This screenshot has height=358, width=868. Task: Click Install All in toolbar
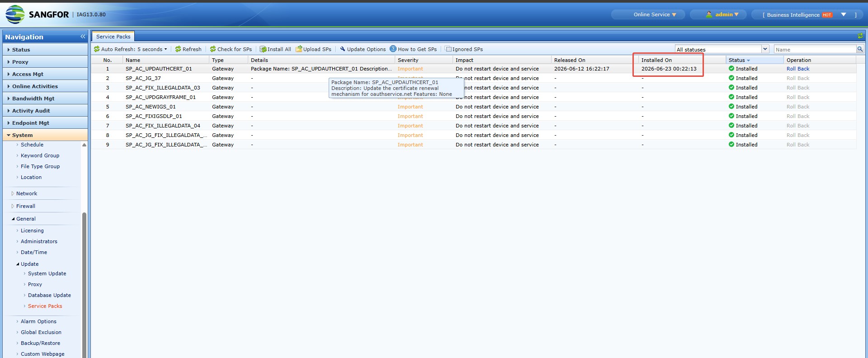[x=275, y=49]
